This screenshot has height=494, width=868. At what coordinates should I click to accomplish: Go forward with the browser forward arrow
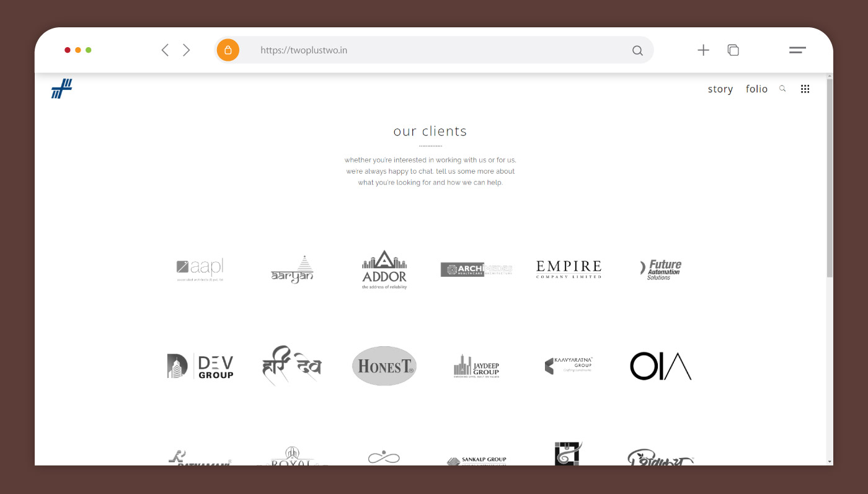186,50
